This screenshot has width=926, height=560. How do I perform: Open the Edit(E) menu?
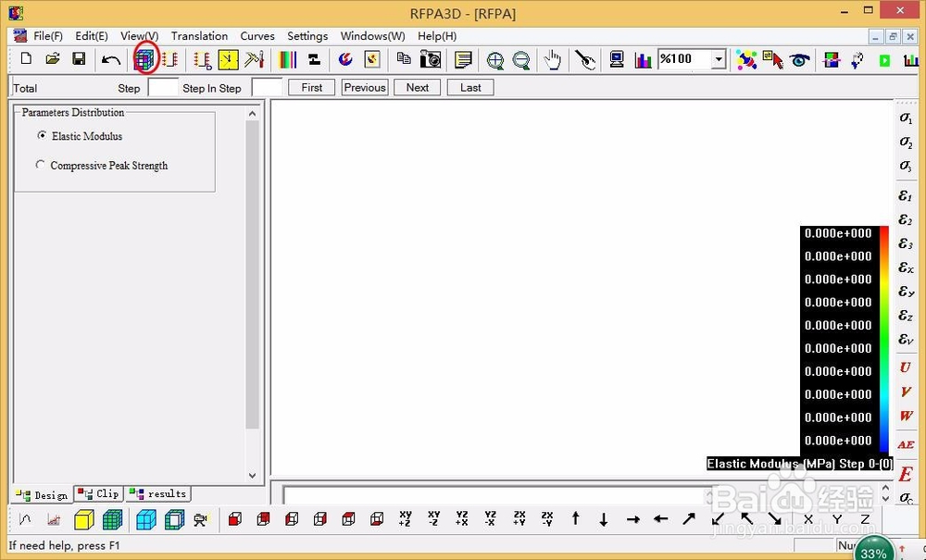click(x=92, y=36)
